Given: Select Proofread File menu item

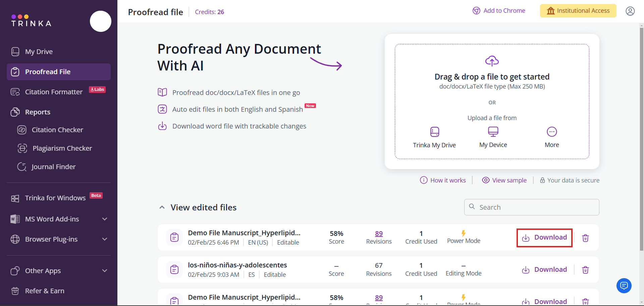Looking at the screenshot, I should [58, 72].
